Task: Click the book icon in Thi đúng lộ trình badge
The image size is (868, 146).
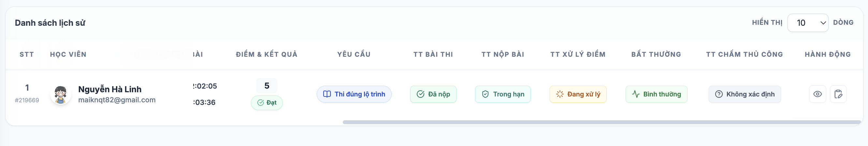Action: [326, 94]
